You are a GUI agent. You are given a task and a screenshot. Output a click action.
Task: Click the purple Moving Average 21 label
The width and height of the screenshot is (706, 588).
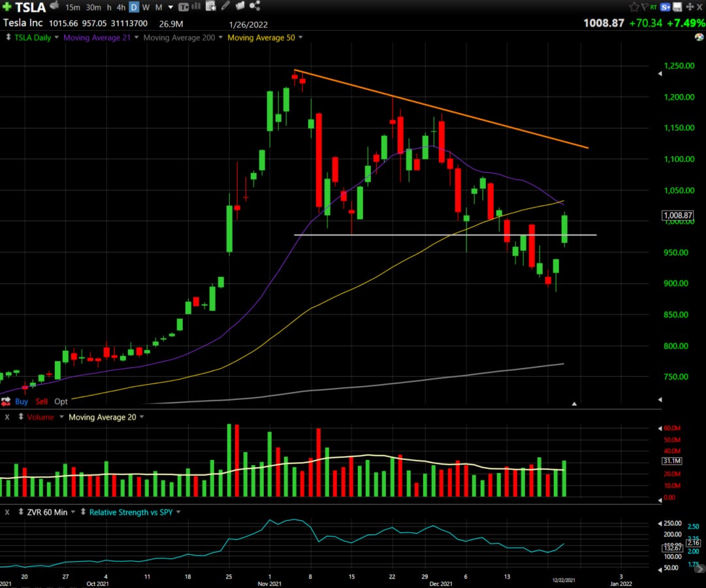[x=97, y=38]
